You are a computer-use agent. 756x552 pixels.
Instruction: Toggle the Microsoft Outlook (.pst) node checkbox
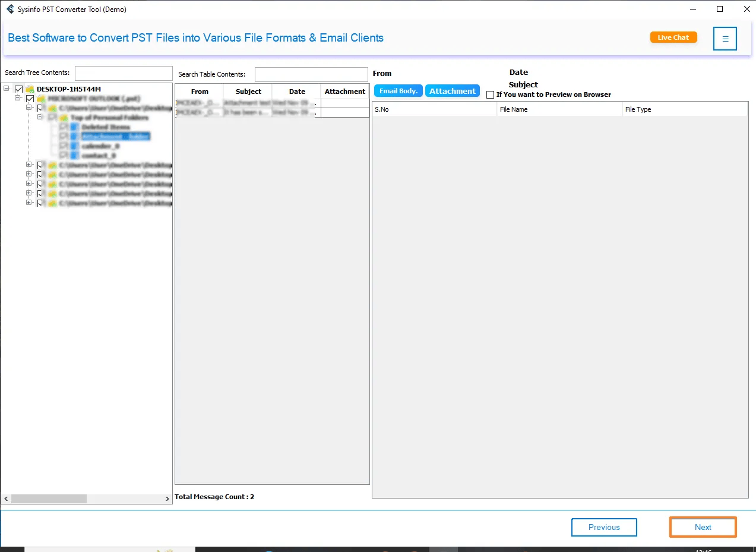[30, 99]
